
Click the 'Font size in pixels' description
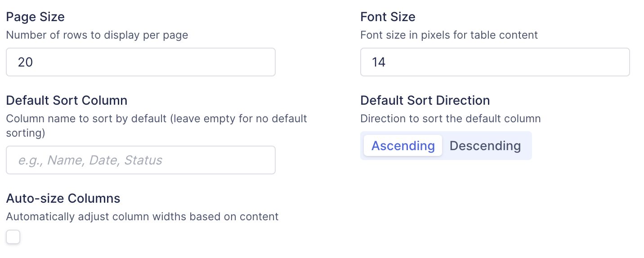[x=449, y=35]
